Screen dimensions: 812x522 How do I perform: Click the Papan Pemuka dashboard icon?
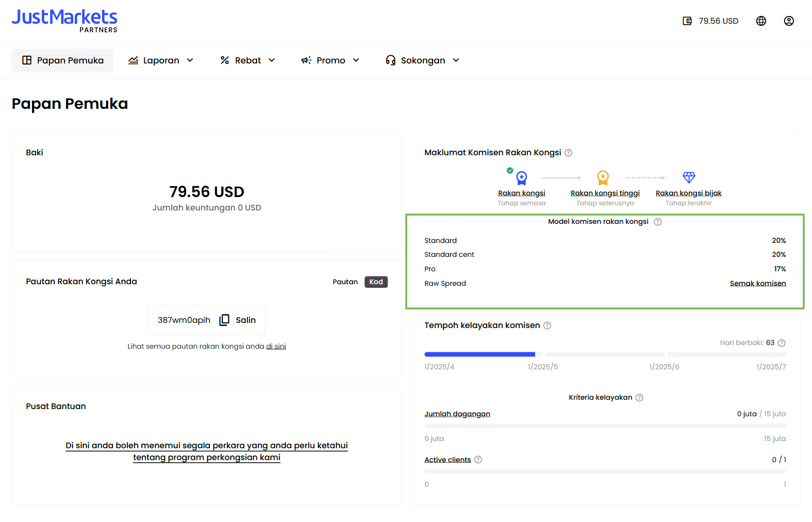tap(27, 60)
